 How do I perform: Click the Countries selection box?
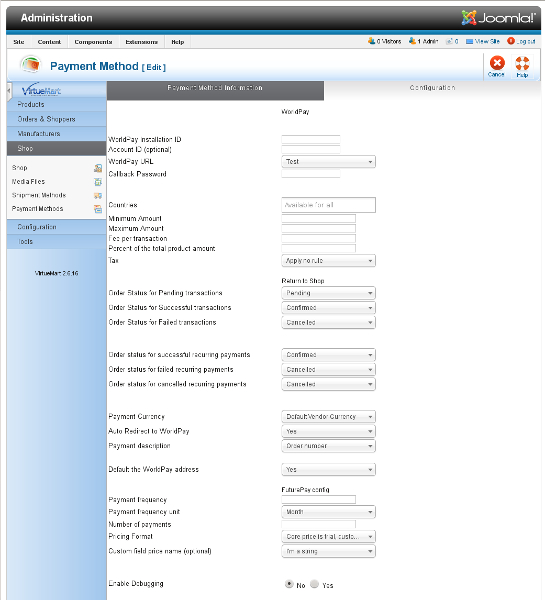click(328, 205)
